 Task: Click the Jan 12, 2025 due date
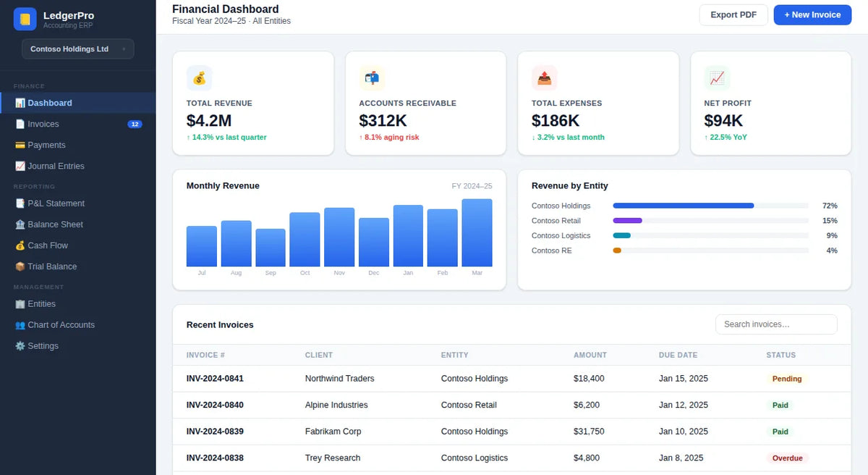point(684,405)
